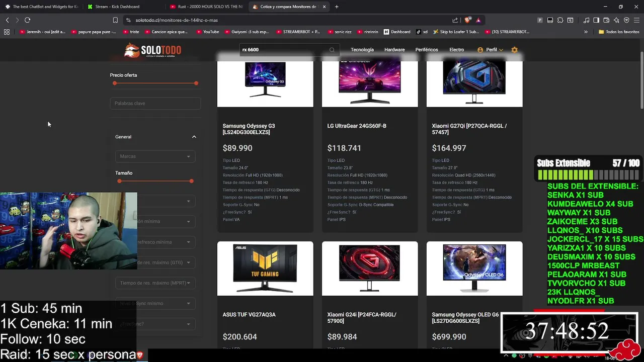Open site settings icon left of solotodo.cl URL
This screenshot has height=362, width=644.
(x=128, y=20)
